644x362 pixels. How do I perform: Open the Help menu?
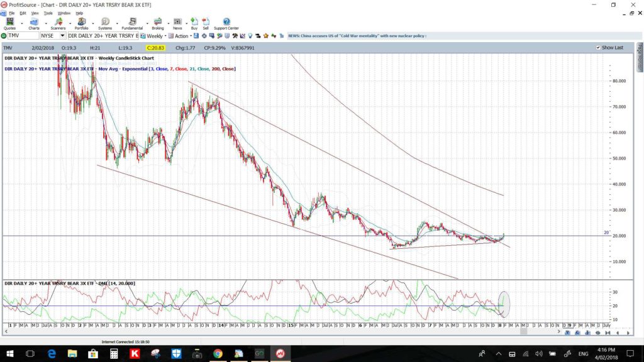pos(79,13)
